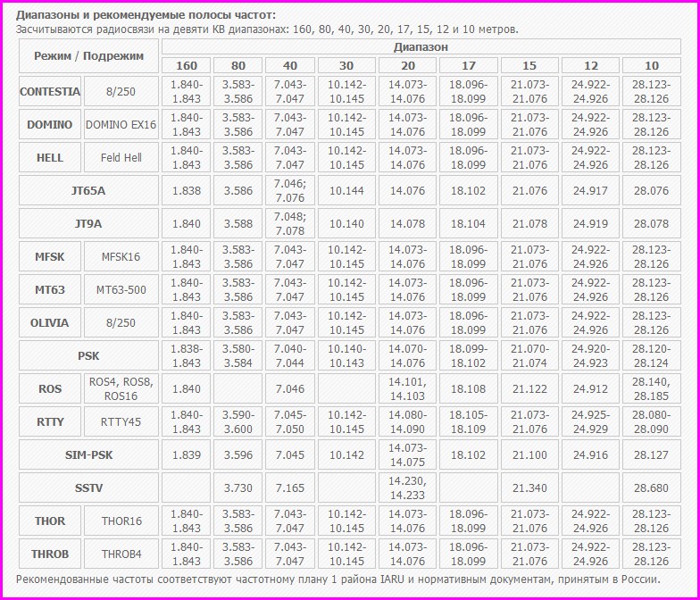Click the MT63-500 submode cell
This screenshot has height=600, width=700.
pyautogui.click(x=121, y=290)
